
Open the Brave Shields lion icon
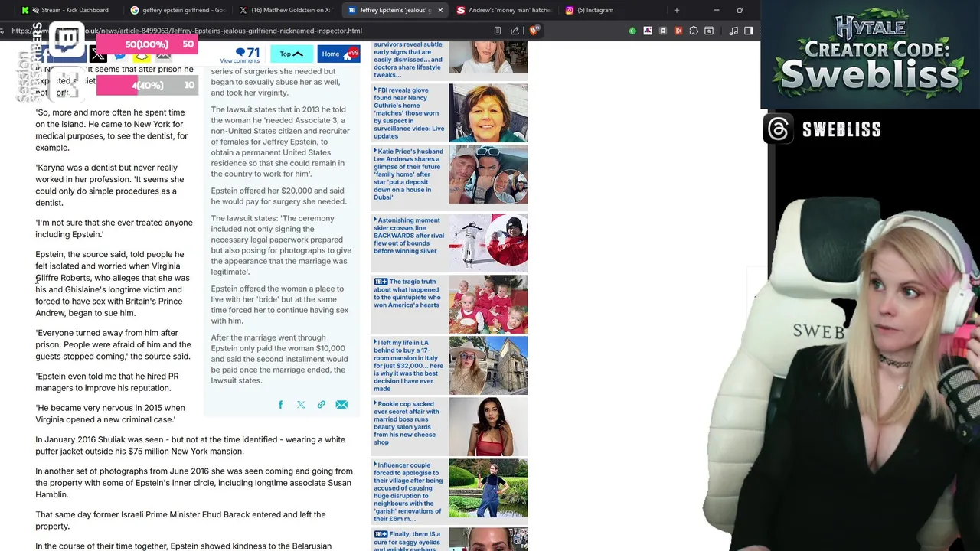(x=534, y=31)
